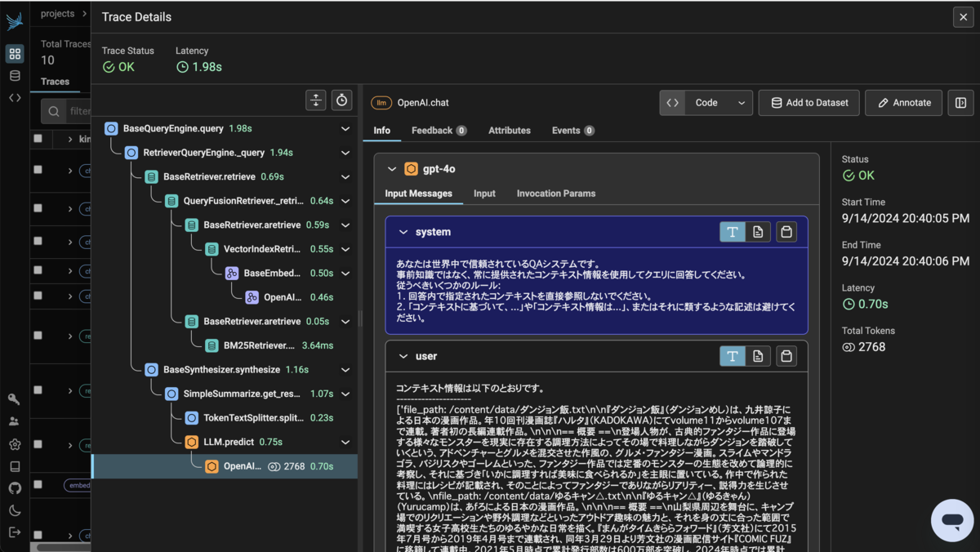Switch theme with the moon icon

[15, 510]
